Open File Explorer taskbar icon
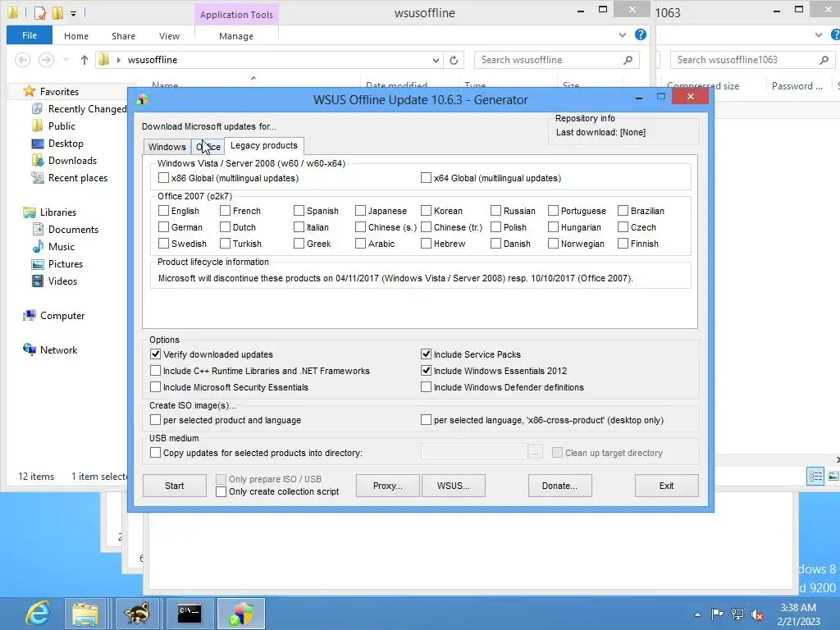Screen dimensions: 840x630 85,614
